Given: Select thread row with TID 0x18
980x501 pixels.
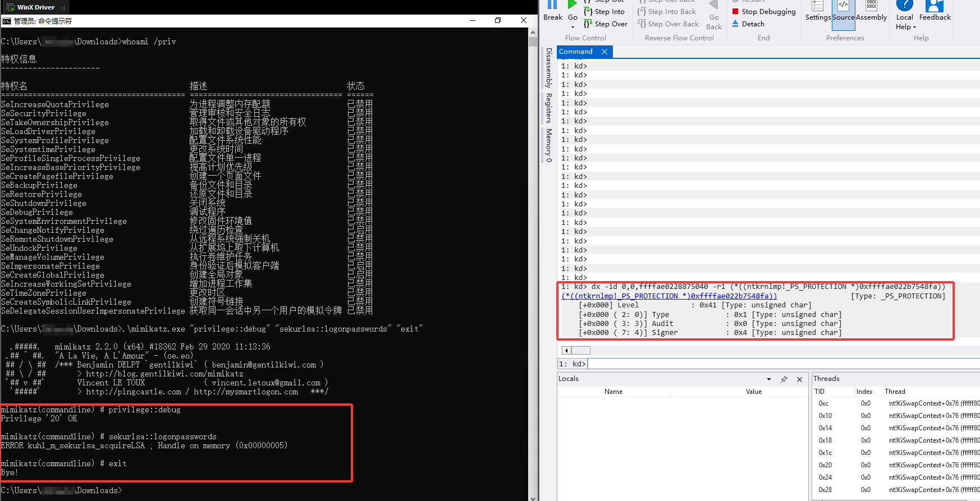Looking at the screenshot, I should [x=896, y=440].
